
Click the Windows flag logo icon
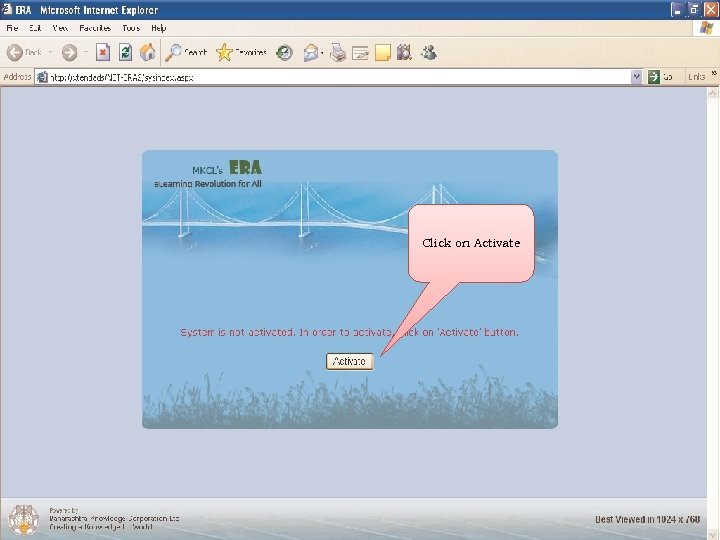[706, 28]
